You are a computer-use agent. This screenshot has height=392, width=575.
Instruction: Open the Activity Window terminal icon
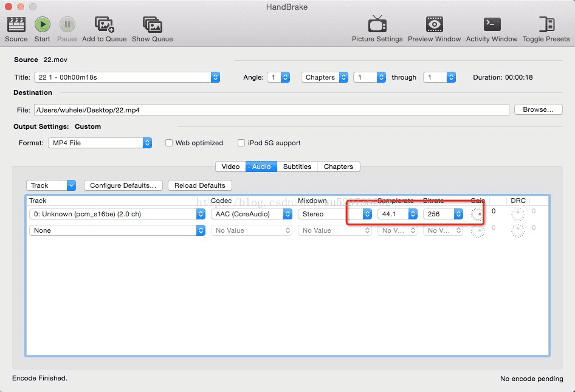click(x=492, y=24)
